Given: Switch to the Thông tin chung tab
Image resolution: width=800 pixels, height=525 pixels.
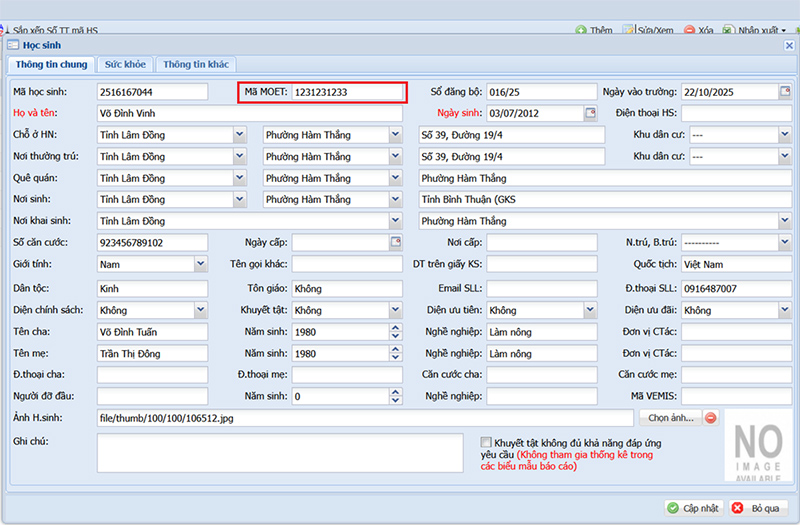Looking at the screenshot, I should tap(51, 64).
